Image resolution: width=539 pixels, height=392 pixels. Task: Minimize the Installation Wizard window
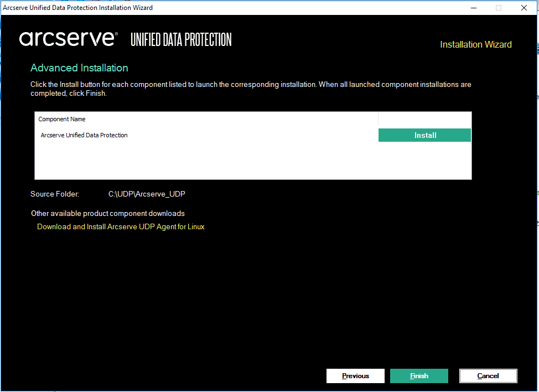coord(474,8)
